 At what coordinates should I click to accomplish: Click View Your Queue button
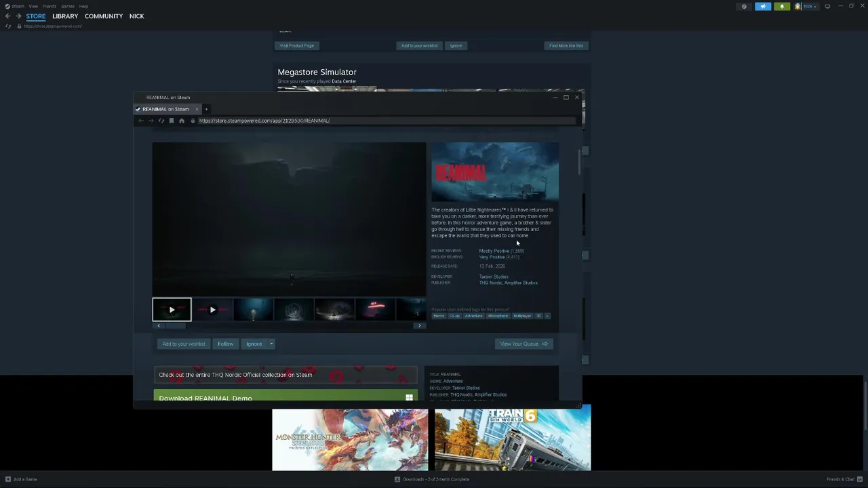pos(524,344)
